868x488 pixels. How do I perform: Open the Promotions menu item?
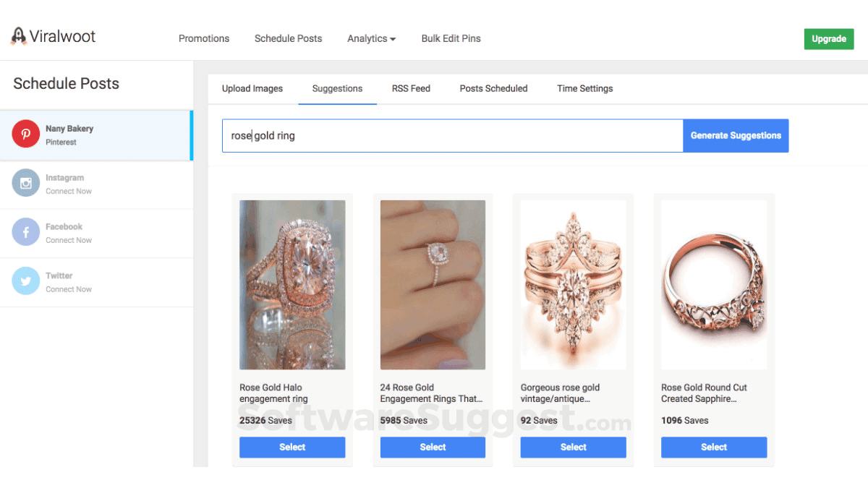point(204,38)
